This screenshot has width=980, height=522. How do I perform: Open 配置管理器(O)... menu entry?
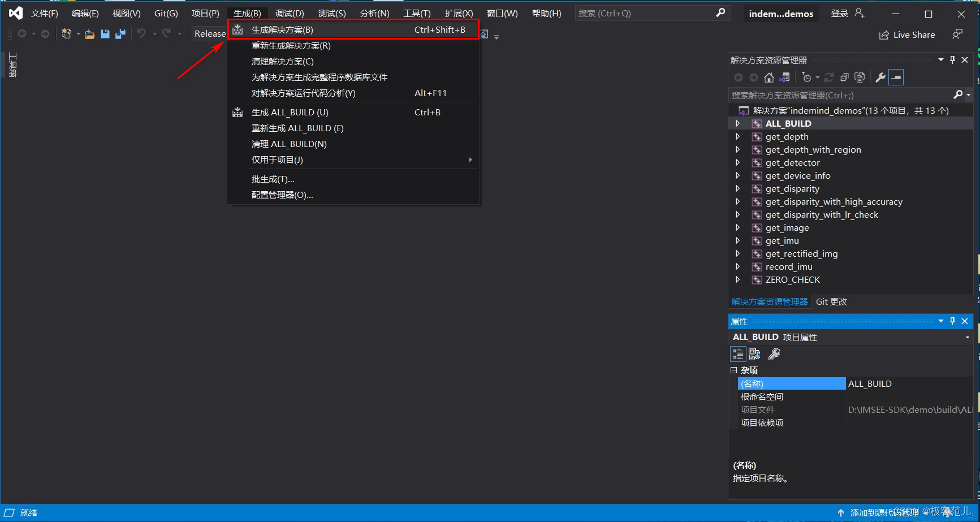[x=353, y=195]
